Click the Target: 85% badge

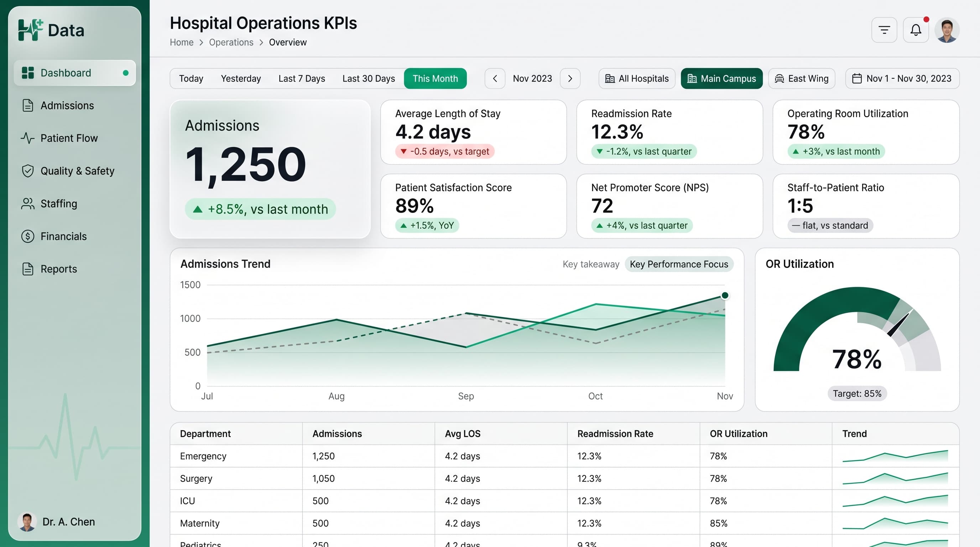857,393
